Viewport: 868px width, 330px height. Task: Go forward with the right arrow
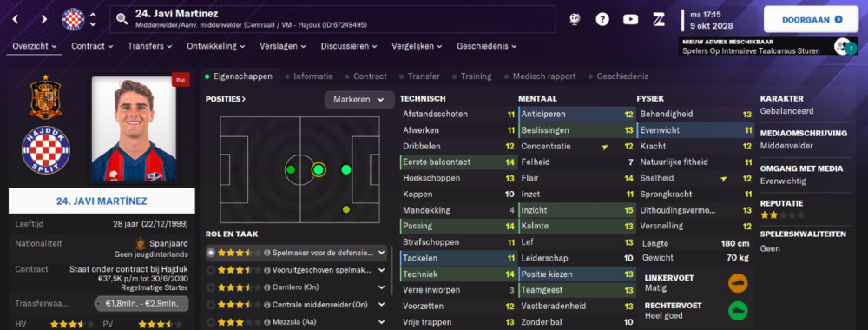click(43, 19)
